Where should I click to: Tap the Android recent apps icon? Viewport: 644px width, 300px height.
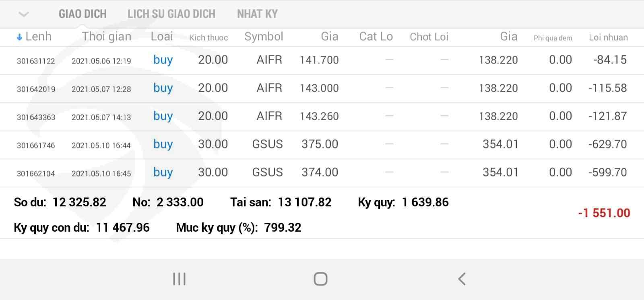click(179, 279)
